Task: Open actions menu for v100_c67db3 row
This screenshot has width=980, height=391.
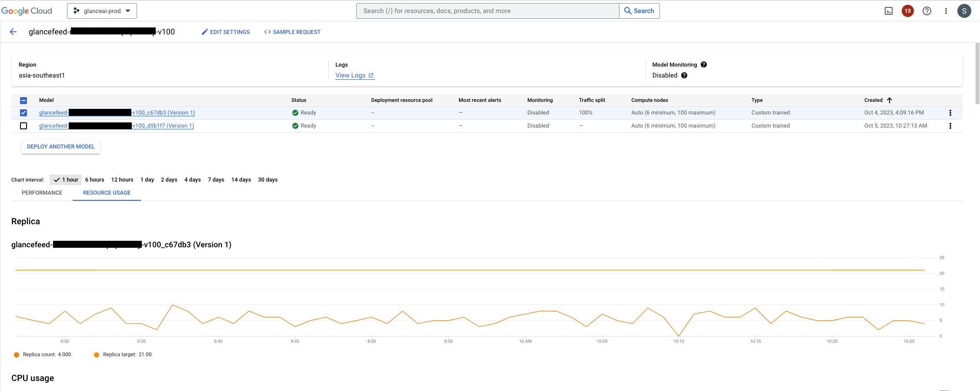Action: [x=950, y=113]
